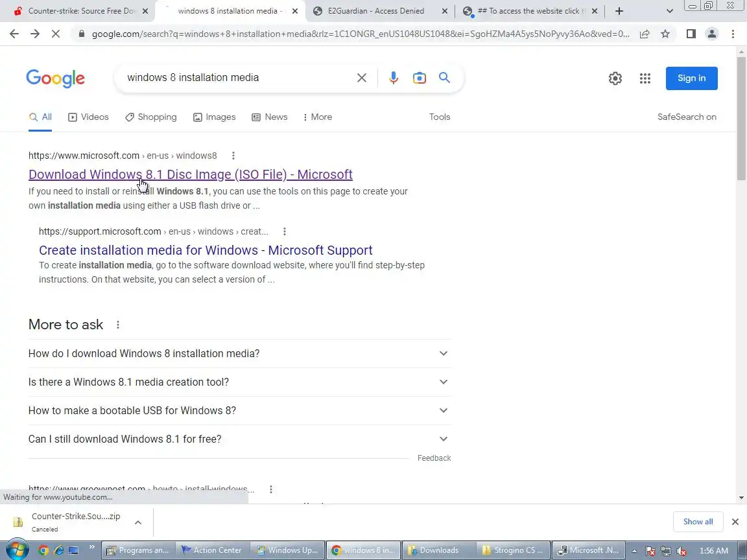Image resolution: width=747 pixels, height=560 pixels.
Task: Open network tray icon
Action: coord(665,551)
